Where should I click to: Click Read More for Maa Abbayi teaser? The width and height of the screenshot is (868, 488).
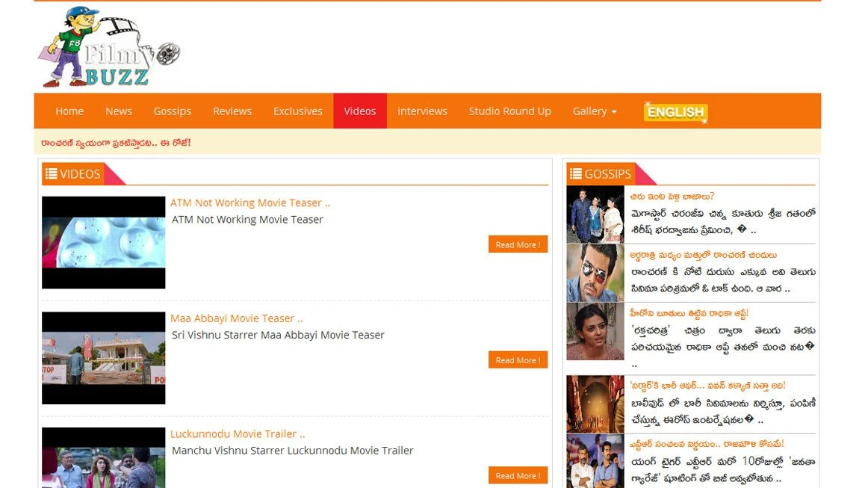pos(518,360)
